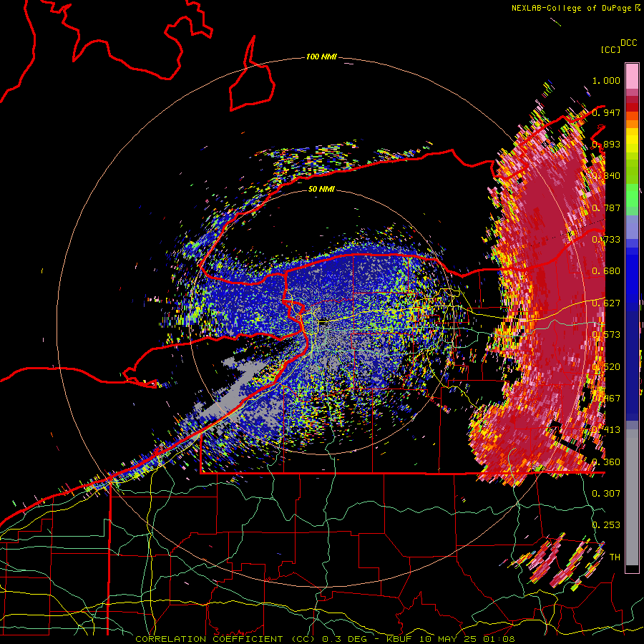Click the CORRELATION COEFFICIENT (CC) 0.3 DEG caption
This screenshot has width=644, height=644.
(x=251, y=639)
